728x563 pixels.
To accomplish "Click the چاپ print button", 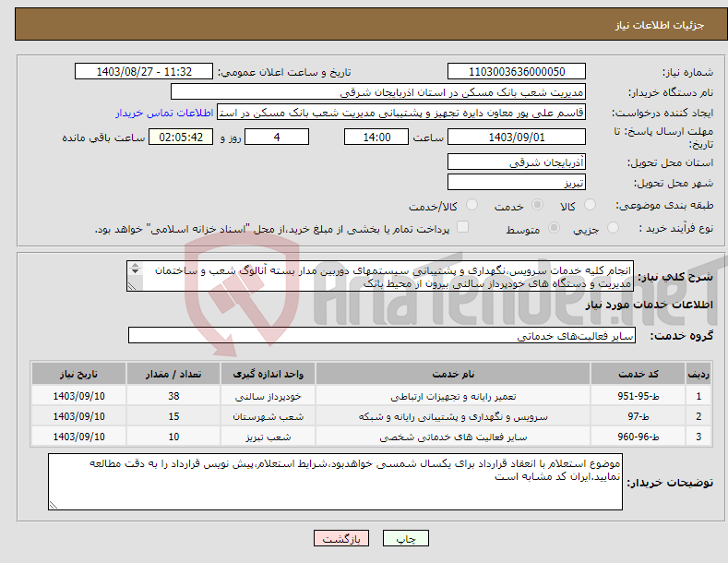I will (405, 538).
